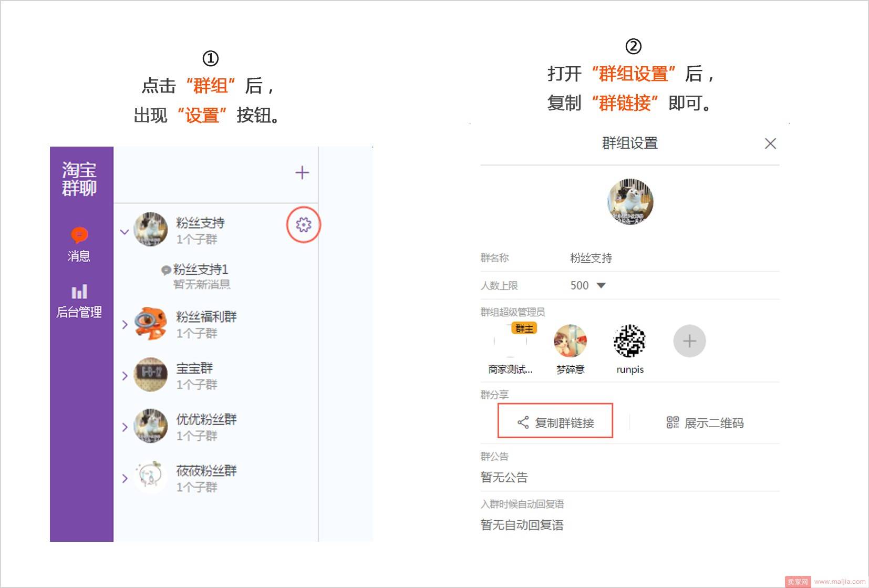Viewport: 869px width, 588px height.
Task: Click 粉丝福利群 group name
Action: pos(206,316)
